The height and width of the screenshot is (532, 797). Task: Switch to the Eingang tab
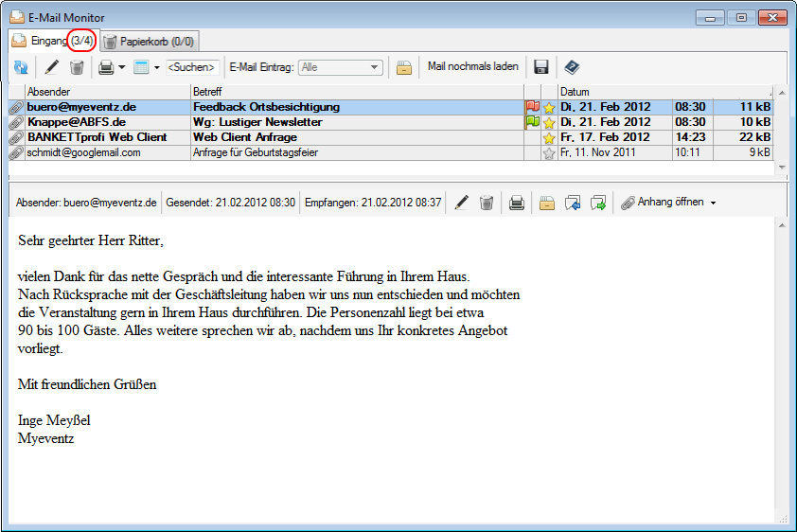tap(53, 41)
